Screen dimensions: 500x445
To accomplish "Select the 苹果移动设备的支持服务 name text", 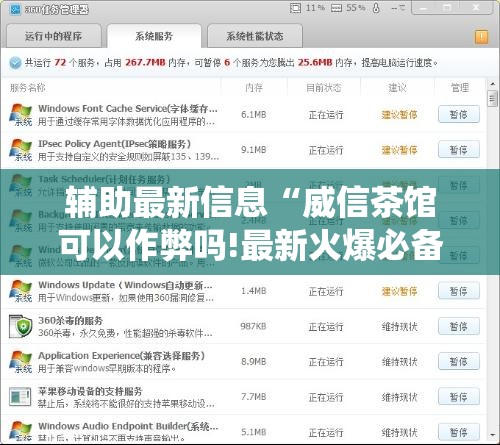I will tap(90, 391).
